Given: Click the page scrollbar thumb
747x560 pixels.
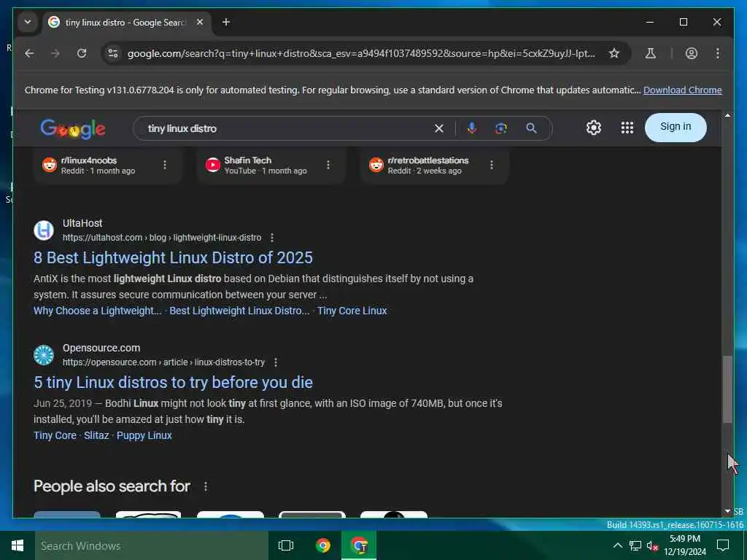Looking at the screenshot, I should point(727,389).
